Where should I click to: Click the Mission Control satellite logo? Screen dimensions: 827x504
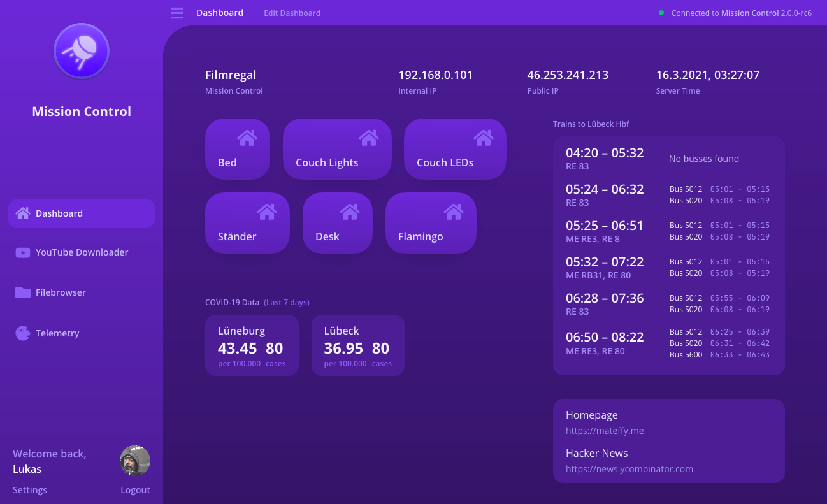[x=82, y=51]
